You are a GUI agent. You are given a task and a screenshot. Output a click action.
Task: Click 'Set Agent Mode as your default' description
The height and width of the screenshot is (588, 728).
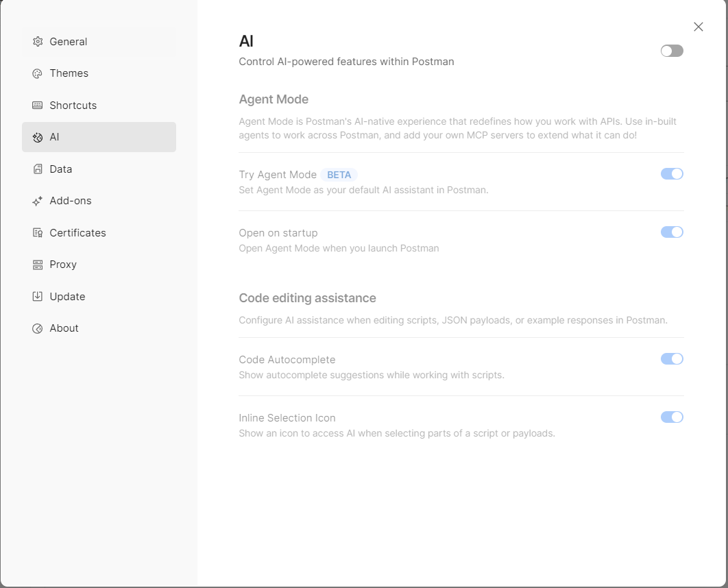click(363, 190)
